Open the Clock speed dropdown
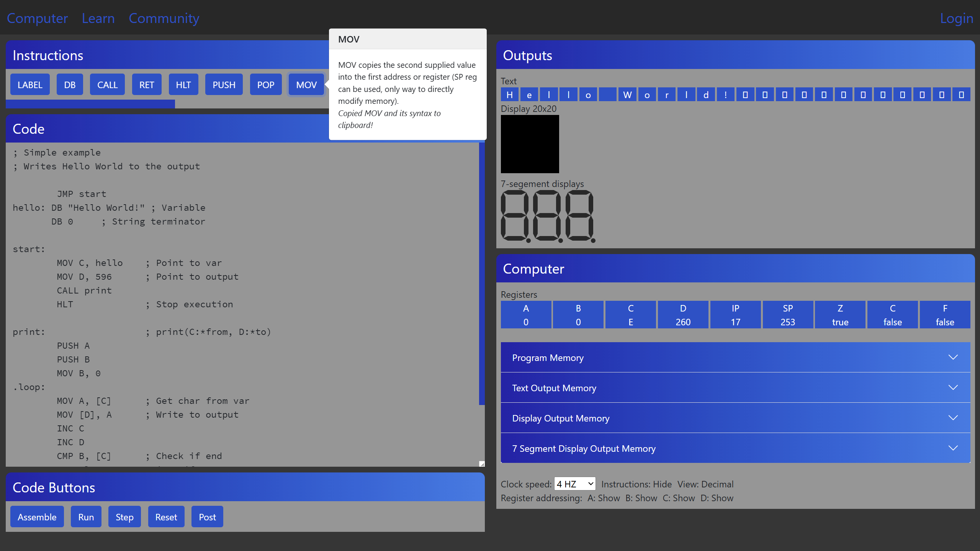 pyautogui.click(x=574, y=484)
